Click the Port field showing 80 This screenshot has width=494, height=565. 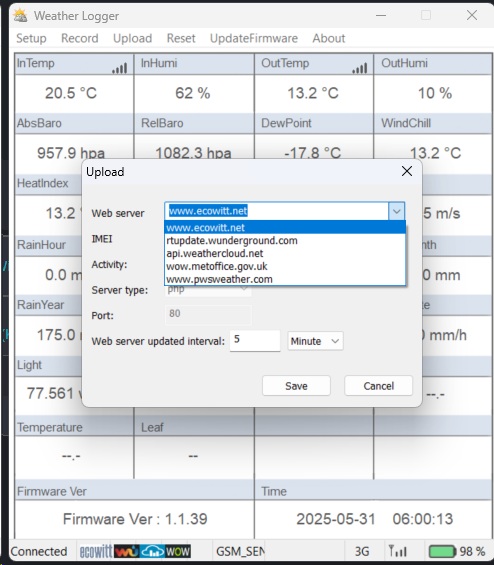[208, 314]
